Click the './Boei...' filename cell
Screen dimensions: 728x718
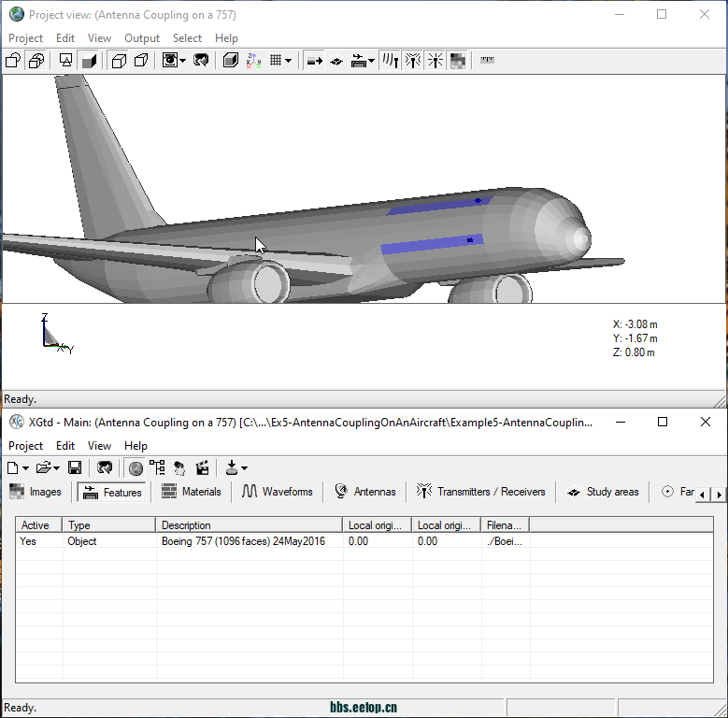point(505,541)
